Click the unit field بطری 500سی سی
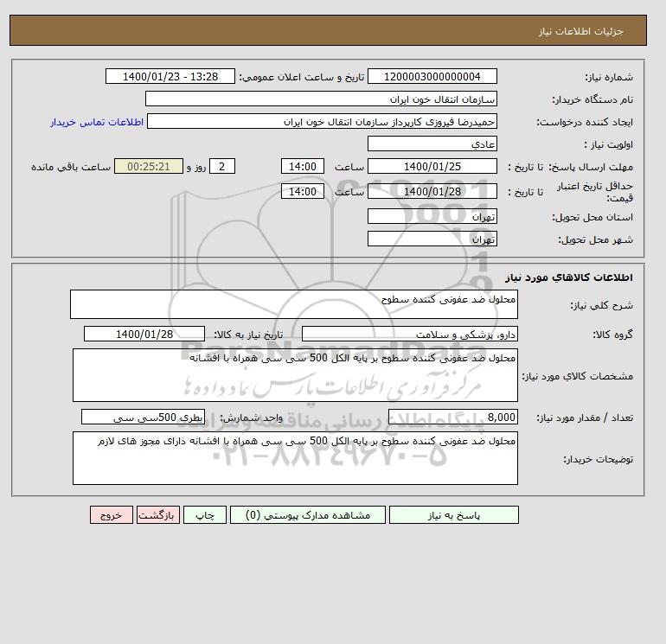The width and height of the screenshot is (666, 644). (143, 418)
